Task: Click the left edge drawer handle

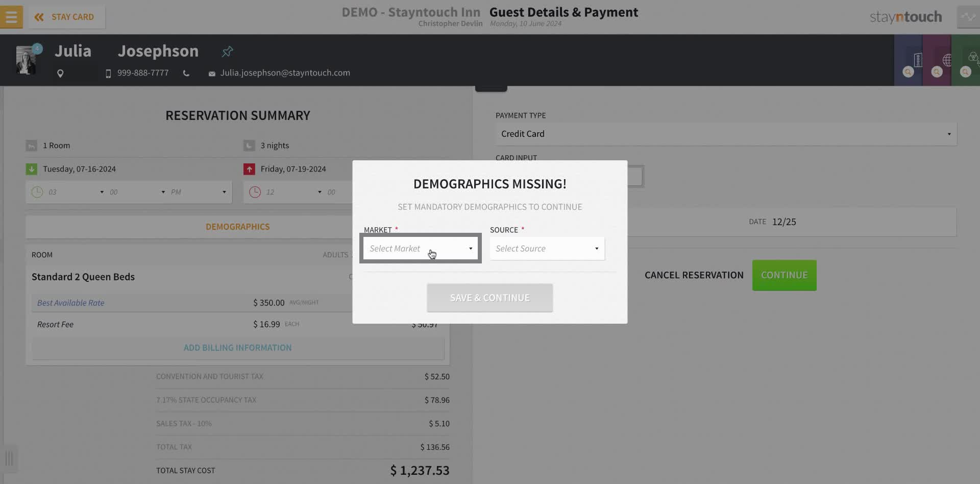Action: click(9, 458)
